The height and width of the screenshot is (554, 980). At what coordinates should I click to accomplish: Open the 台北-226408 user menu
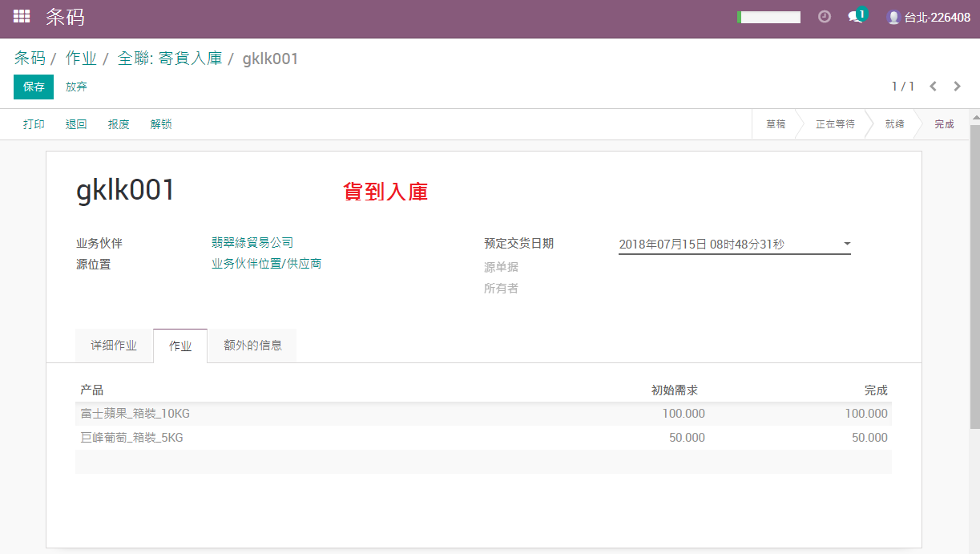929,17
